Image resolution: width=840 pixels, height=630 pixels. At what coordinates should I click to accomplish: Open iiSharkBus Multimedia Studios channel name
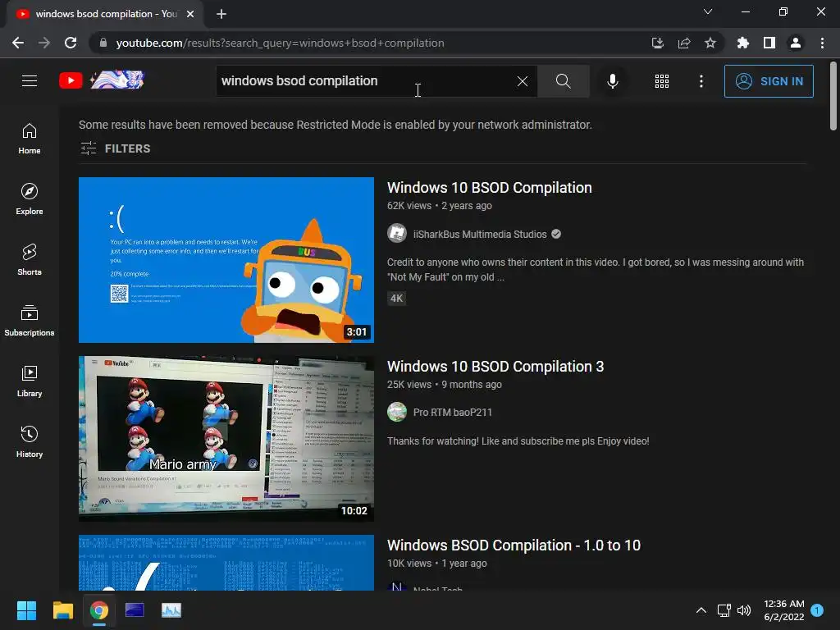(480, 234)
